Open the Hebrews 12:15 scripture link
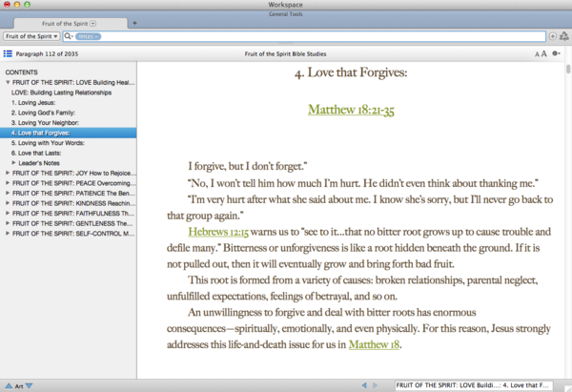 [x=218, y=232]
